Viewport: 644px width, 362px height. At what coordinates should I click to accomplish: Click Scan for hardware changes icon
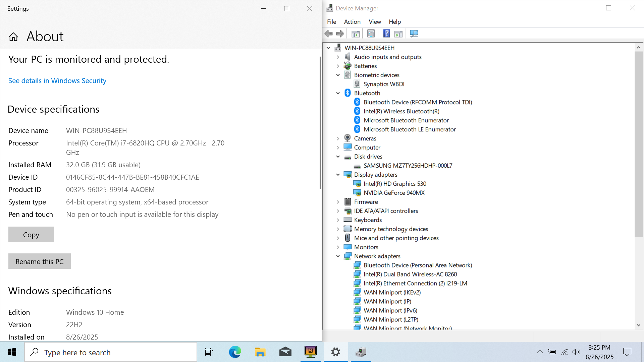[x=414, y=34]
